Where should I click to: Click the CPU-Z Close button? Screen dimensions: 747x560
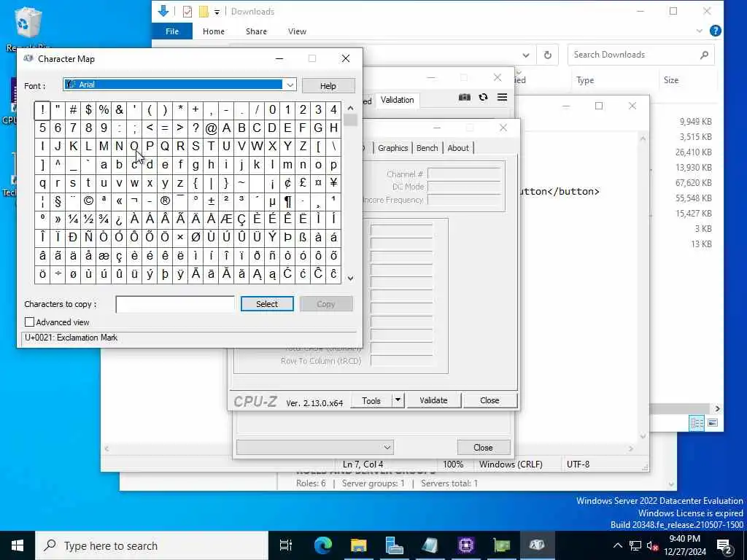tap(489, 400)
